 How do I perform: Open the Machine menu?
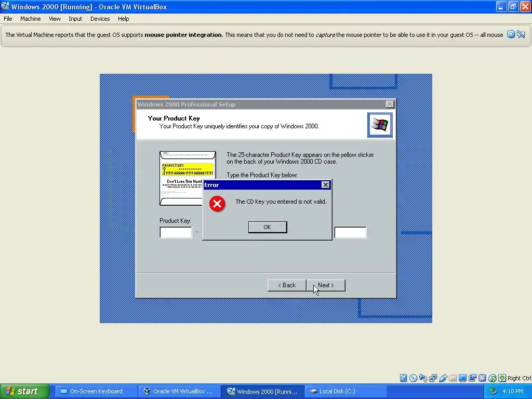31,19
